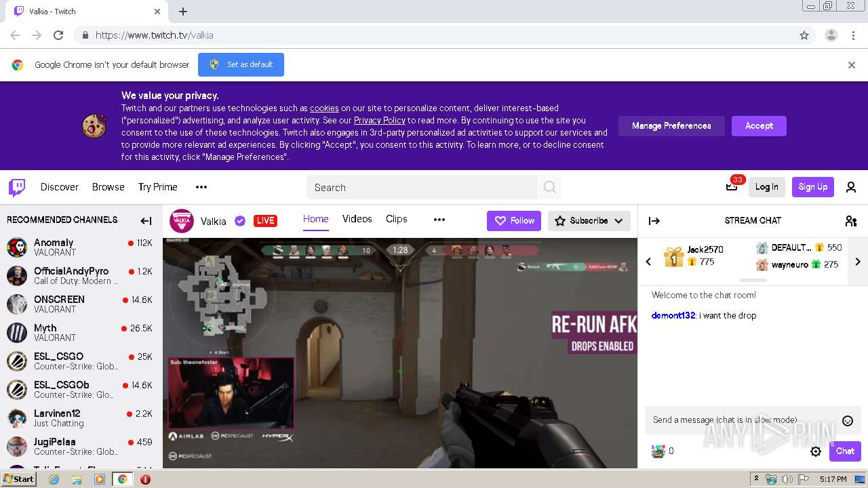Bookmark this page with the star
The image size is (868, 488).
(804, 35)
